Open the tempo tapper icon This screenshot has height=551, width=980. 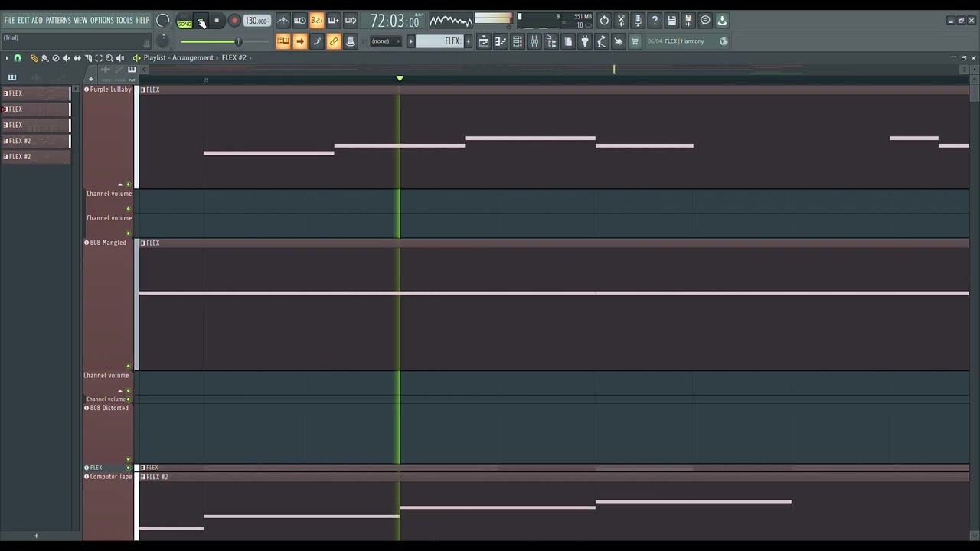(x=602, y=41)
